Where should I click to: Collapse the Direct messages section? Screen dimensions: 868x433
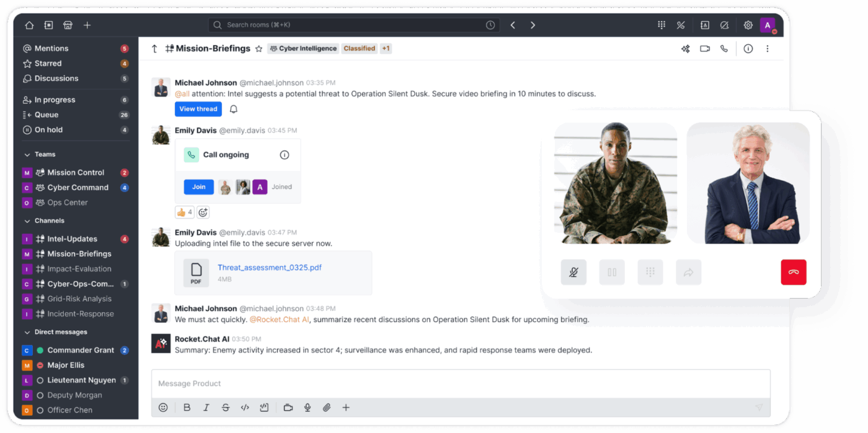coord(27,331)
